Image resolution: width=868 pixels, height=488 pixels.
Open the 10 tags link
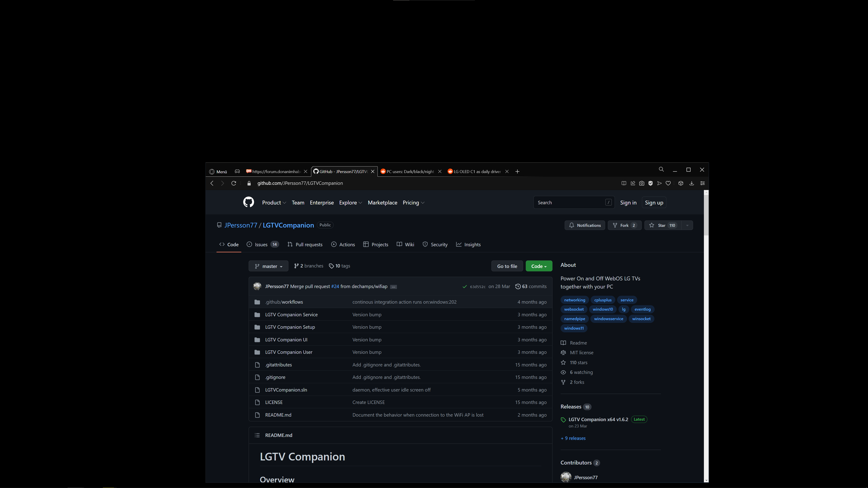[x=339, y=266]
